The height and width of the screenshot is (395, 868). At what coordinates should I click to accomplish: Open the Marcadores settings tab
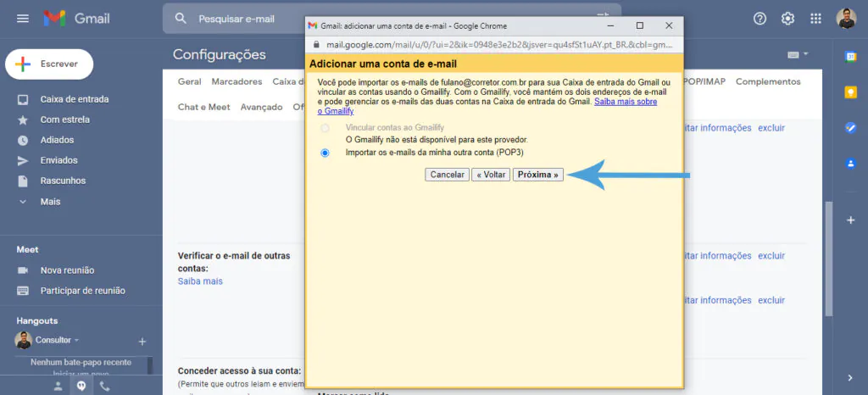(x=237, y=81)
